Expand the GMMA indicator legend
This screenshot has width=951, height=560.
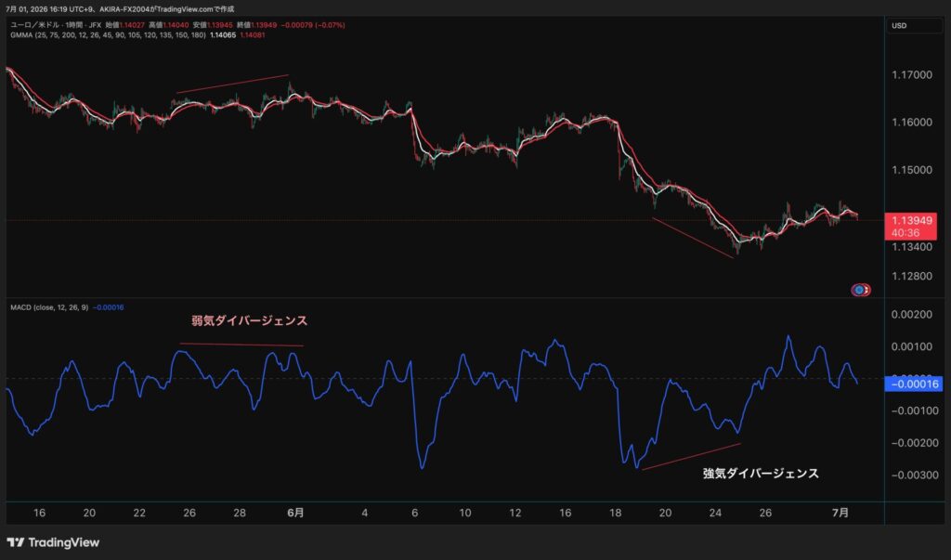[x=108, y=35]
